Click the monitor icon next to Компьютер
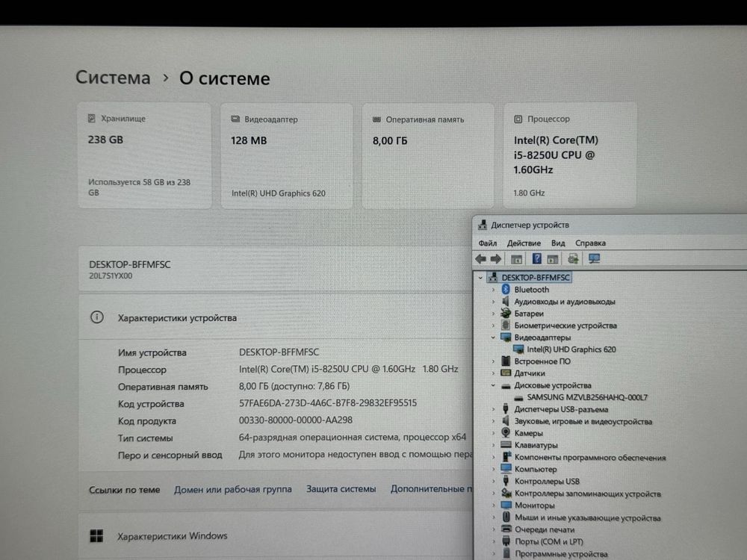Viewport: 747px width, 560px height. pos(506,469)
